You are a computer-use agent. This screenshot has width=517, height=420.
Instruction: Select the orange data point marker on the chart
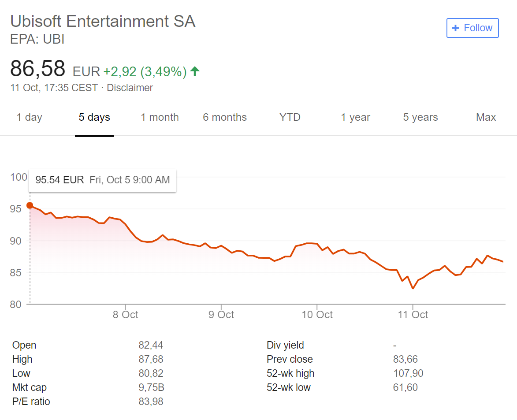pos(29,205)
